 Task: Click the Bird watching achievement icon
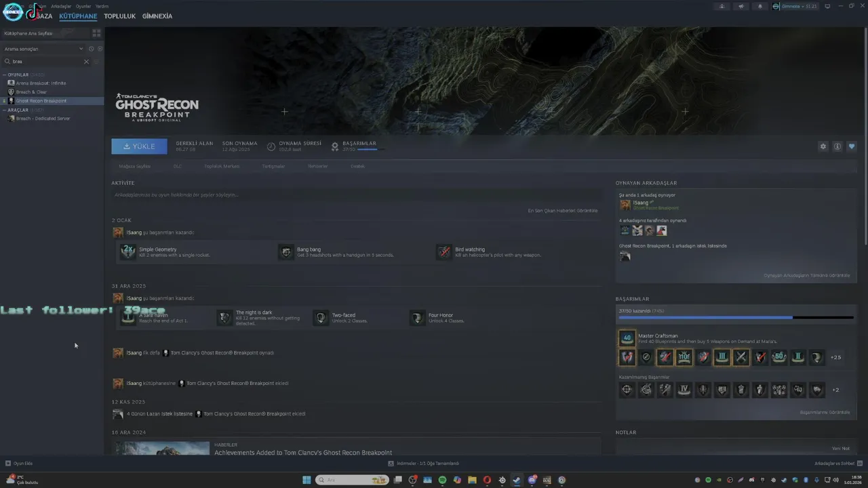(444, 252)
